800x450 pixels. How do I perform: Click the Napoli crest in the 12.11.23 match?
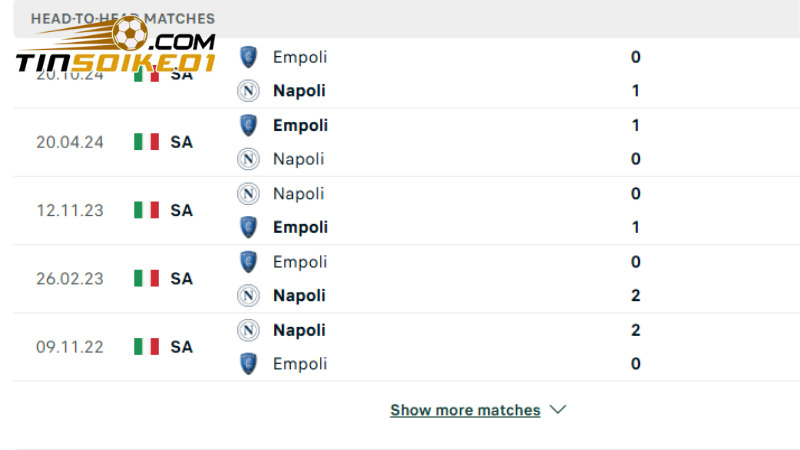[x=248, y=193]
